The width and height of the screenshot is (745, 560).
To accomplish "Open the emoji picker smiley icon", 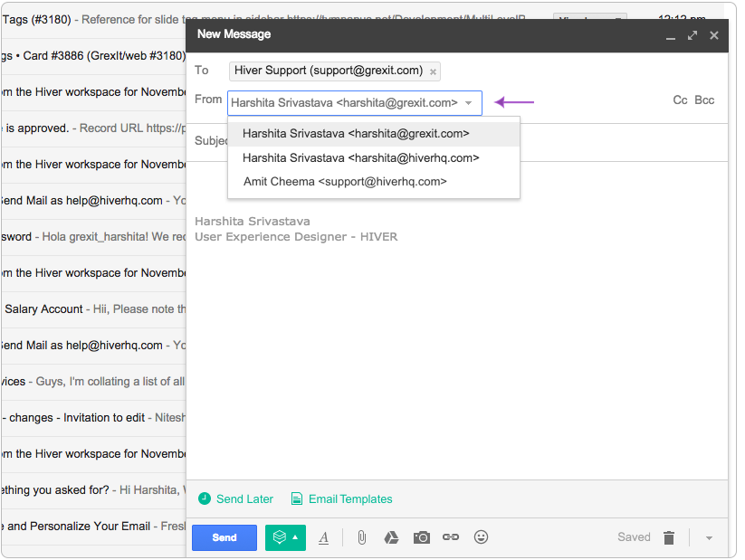I will [x=481, y=537].
